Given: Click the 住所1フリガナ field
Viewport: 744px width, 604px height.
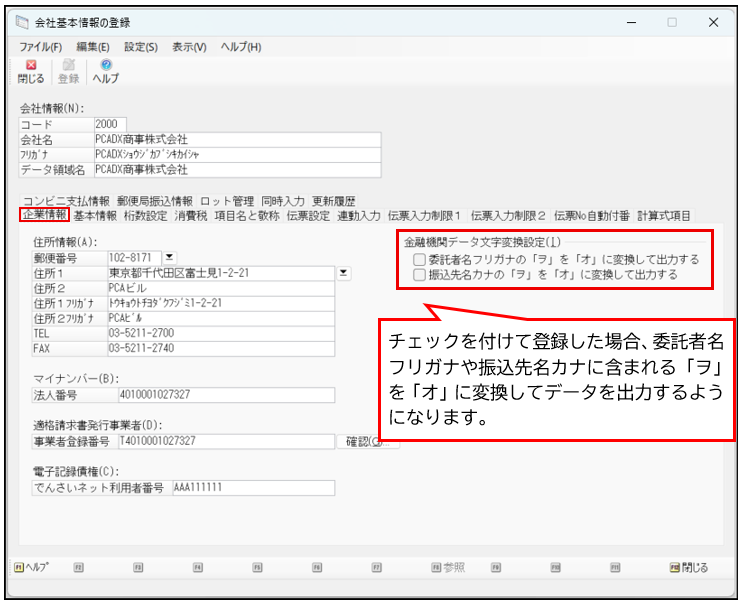Looking at the screenshot, I should coord(221,303).
